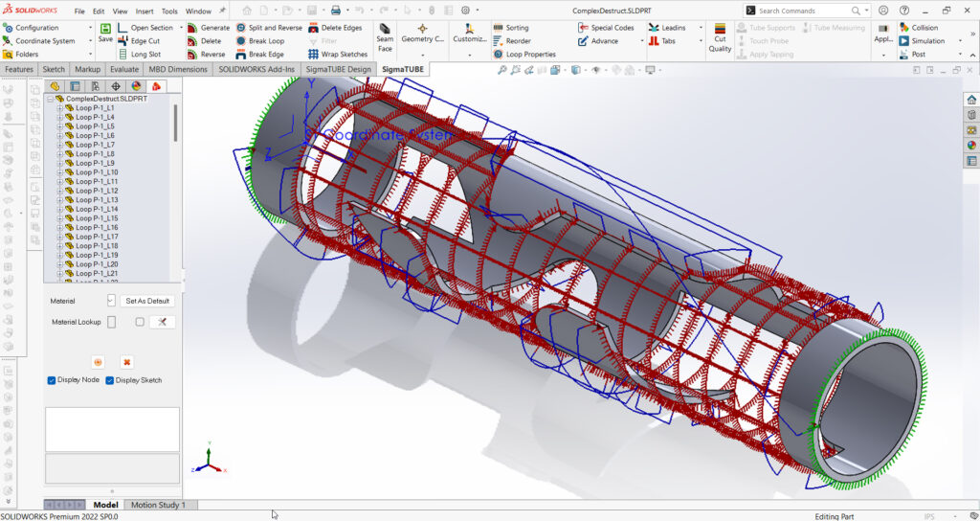Click the Set As Default button

(x=147, y=301)
